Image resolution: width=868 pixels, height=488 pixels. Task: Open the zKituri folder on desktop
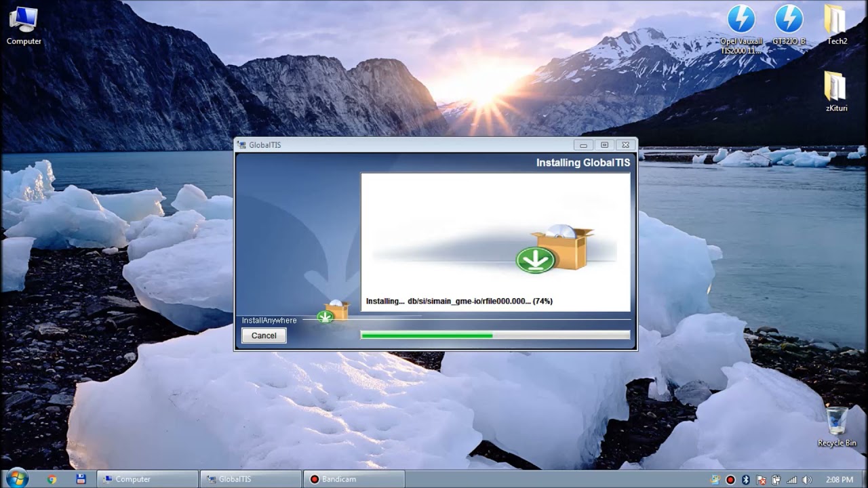836,92
